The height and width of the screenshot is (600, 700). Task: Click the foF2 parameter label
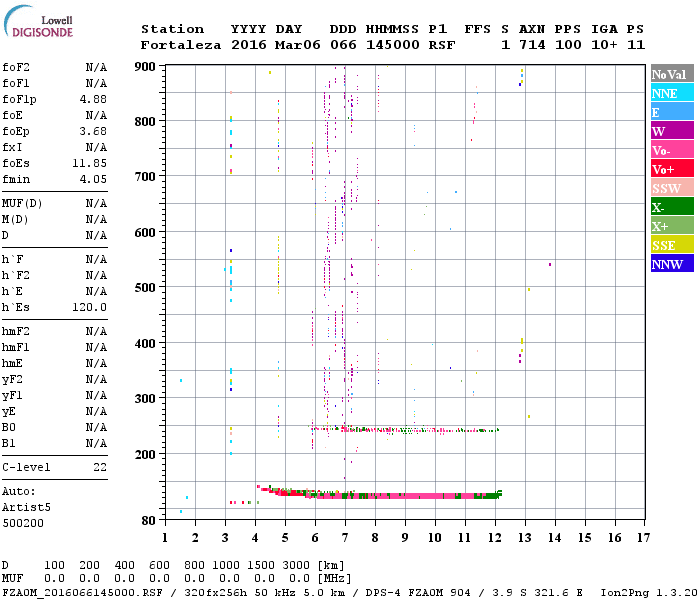click(16, 67)
